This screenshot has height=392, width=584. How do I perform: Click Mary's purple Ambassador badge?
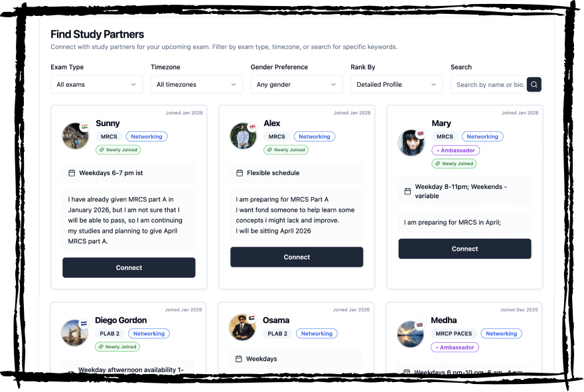tap(455, 151)
